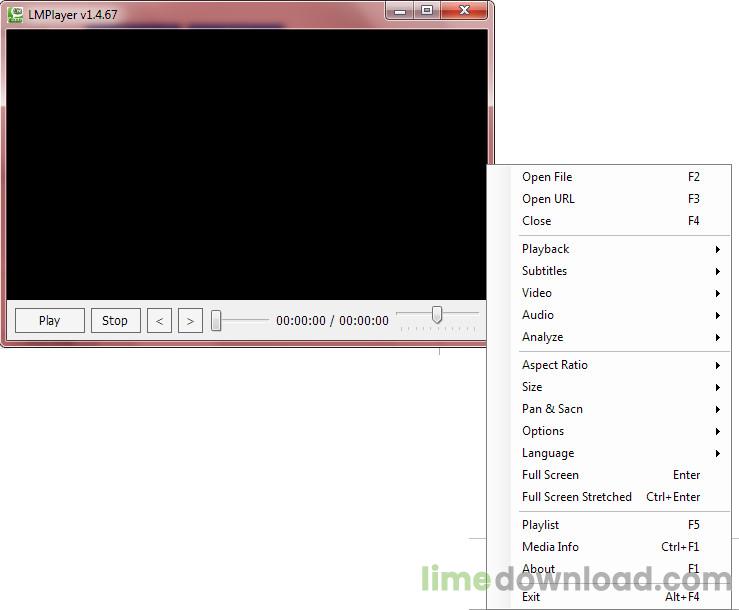This screenshot has width=739, height=610.
Task: Skip forward with the > button
Action: 190,321
